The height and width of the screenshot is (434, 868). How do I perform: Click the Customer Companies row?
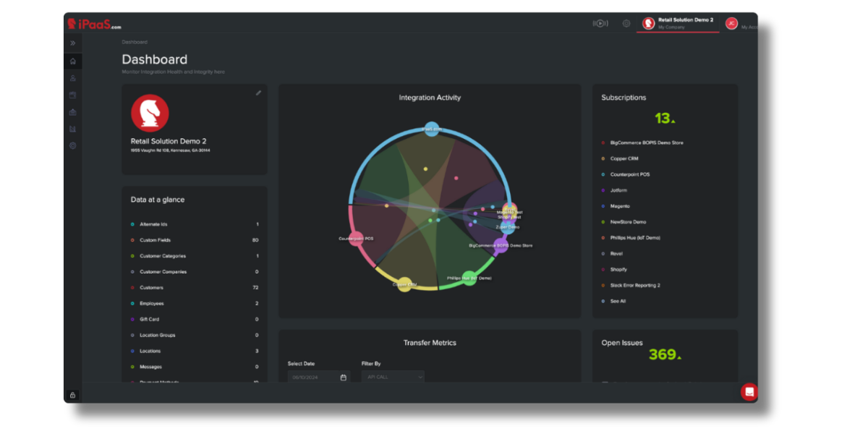pyautogui.click(x=195, y=272)
